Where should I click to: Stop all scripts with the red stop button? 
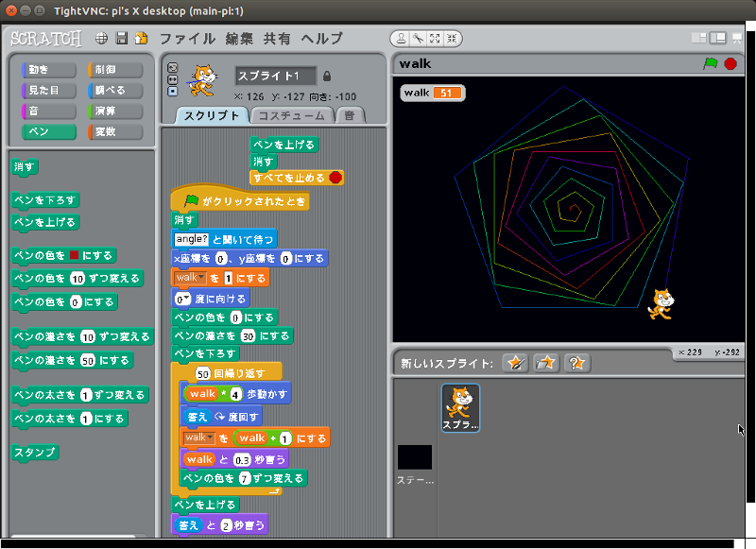(730, 63)
